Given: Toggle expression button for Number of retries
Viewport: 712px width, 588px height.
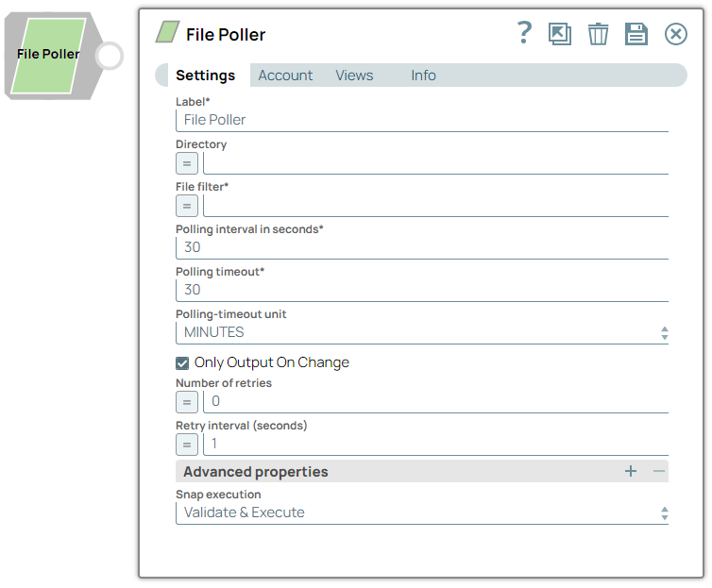Looking at the screenshot, I should [x=187, y=401].
